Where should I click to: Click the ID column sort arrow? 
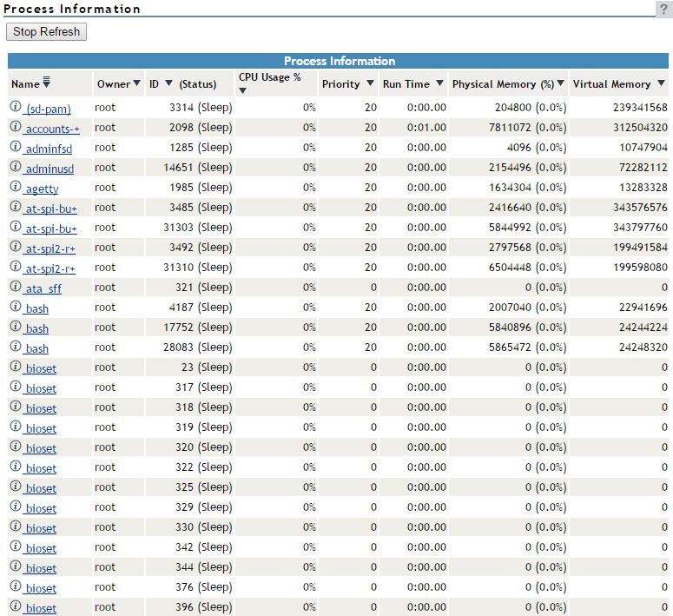click(x=168, y=84)
